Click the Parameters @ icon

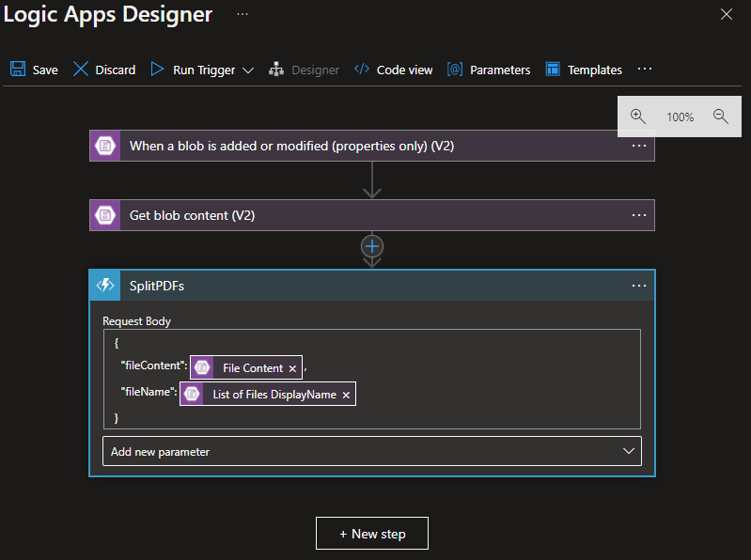(x=455, y=69)
